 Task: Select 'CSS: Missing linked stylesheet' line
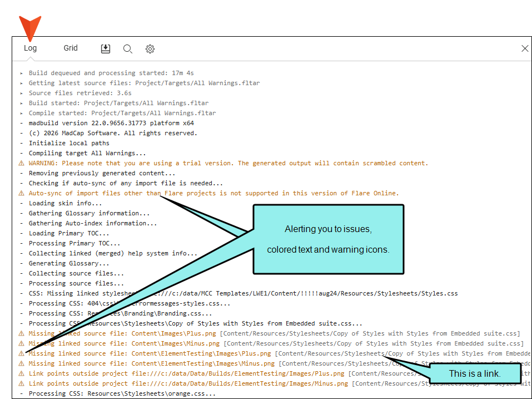pos(243,293)
